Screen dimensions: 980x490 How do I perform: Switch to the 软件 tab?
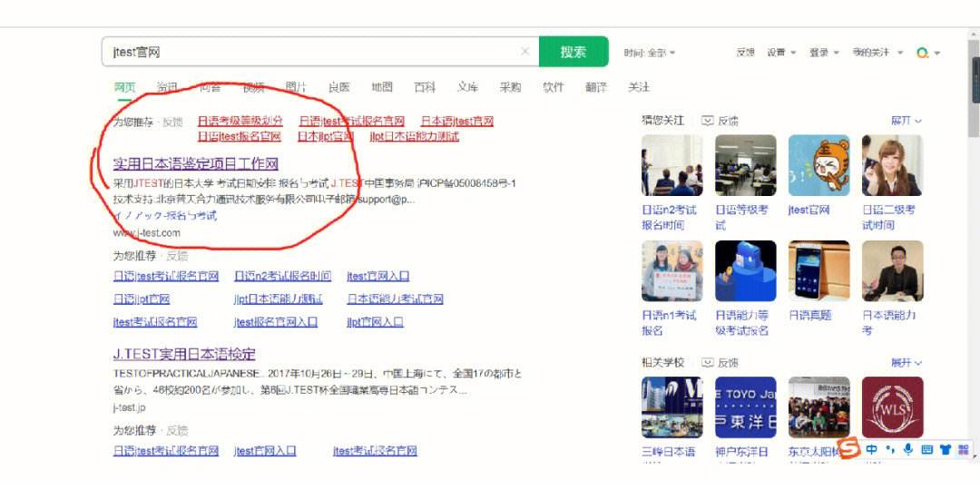[554, 87]
